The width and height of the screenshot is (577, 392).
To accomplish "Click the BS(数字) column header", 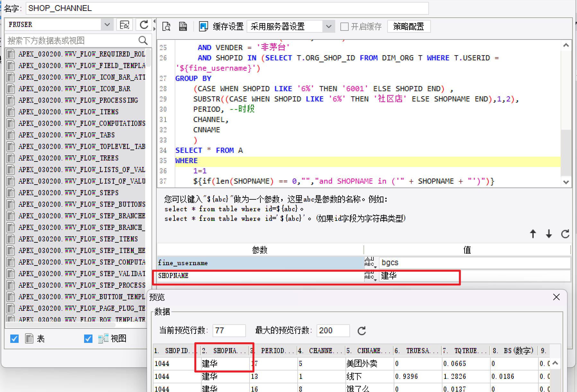I will tap(514, 351).
